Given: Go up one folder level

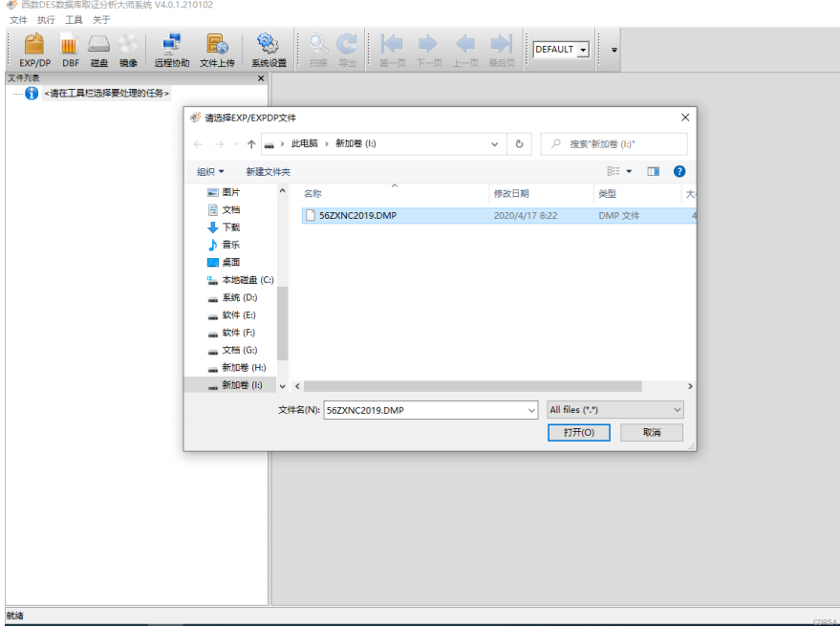Looking at the screenshot, I should pyautogui.click(x=251, y=144).
